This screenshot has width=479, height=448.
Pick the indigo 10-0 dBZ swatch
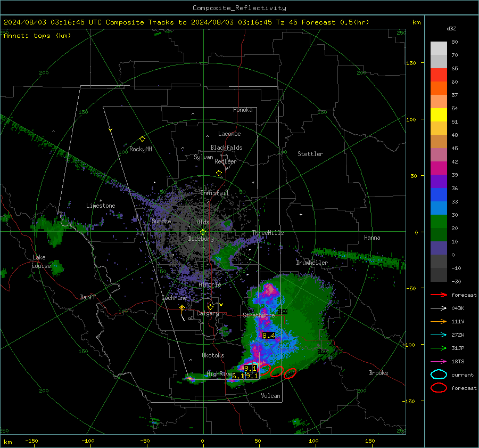tap(439, 248)
